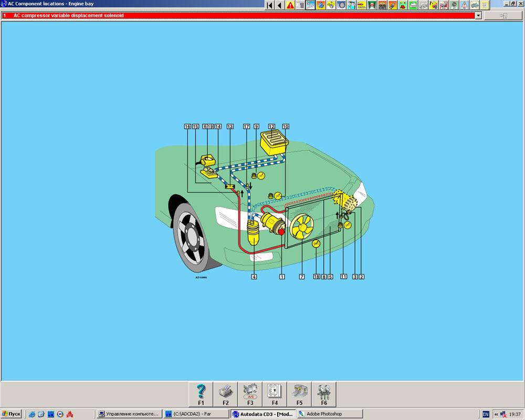Click component label 4 in the diagram
The width and height of the screenshot is (525, 420).
254,277
